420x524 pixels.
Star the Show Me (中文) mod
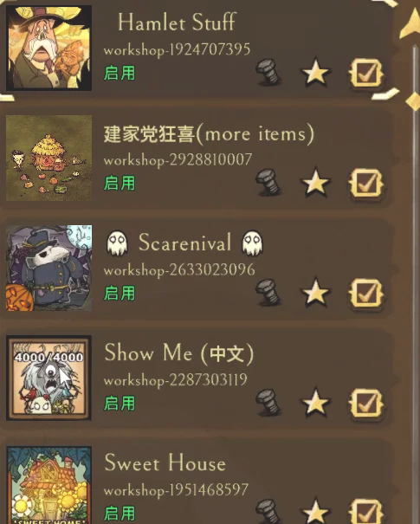315,402
